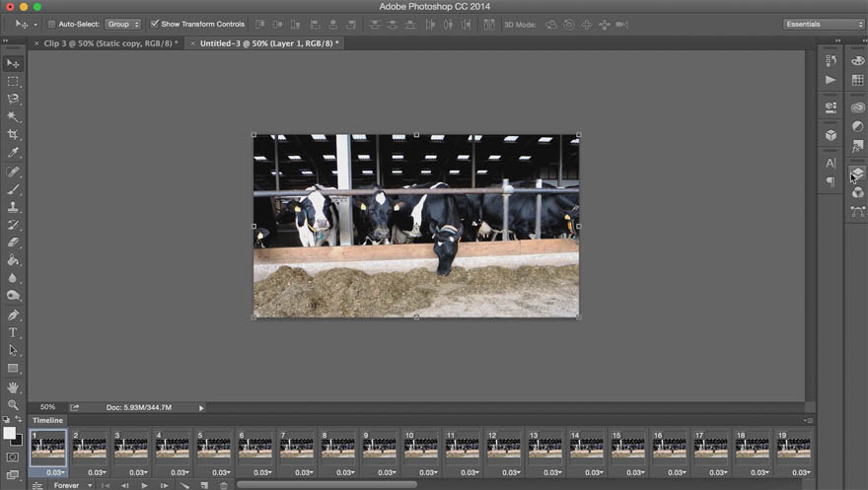
Task: Open frame 15 delay time dropdown
Action: [636, 472]
